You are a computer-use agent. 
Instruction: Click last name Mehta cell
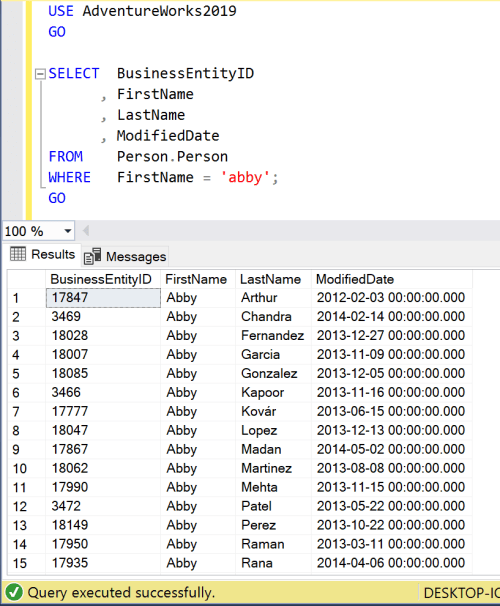click(273, 487)
